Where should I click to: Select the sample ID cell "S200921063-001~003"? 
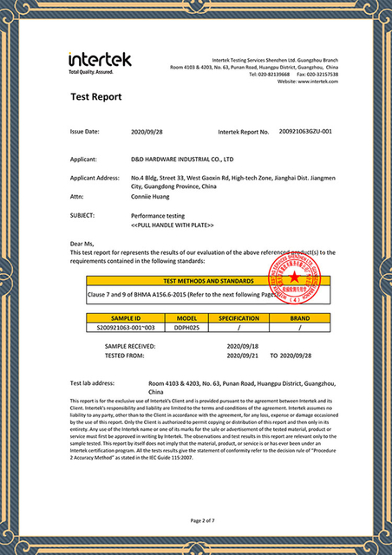tap(126, 328)
